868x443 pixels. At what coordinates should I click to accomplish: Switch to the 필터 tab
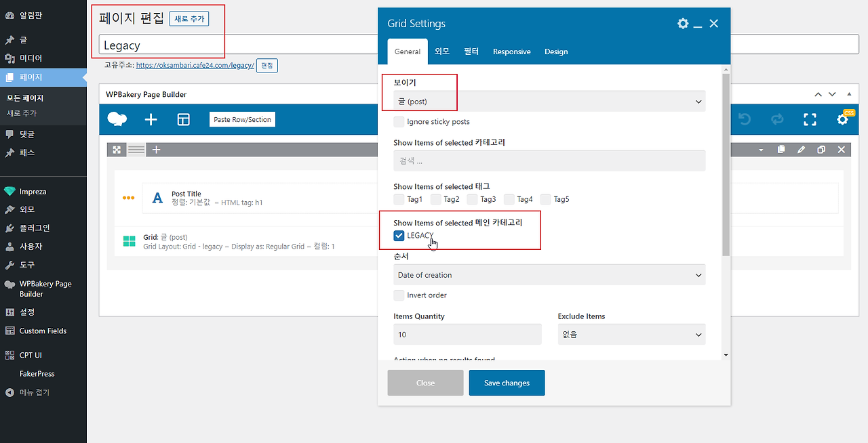pos(471,51)
